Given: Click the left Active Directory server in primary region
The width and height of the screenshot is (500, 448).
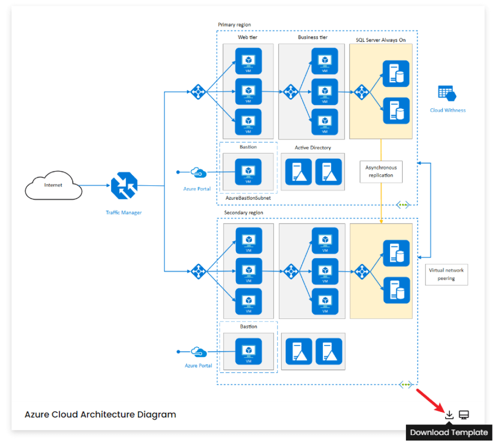Looking at the screenshot, I should point(298,172).
